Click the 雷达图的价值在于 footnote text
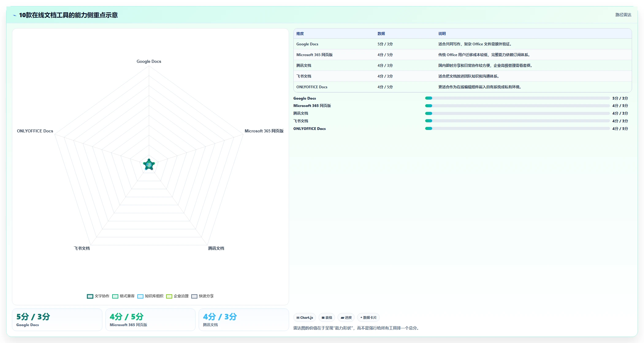 (x=356, y=328)
